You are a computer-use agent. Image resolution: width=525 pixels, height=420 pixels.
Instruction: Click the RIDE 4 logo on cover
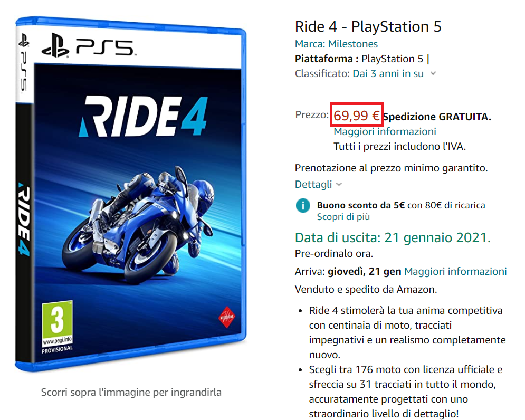[x=144, y=117]
